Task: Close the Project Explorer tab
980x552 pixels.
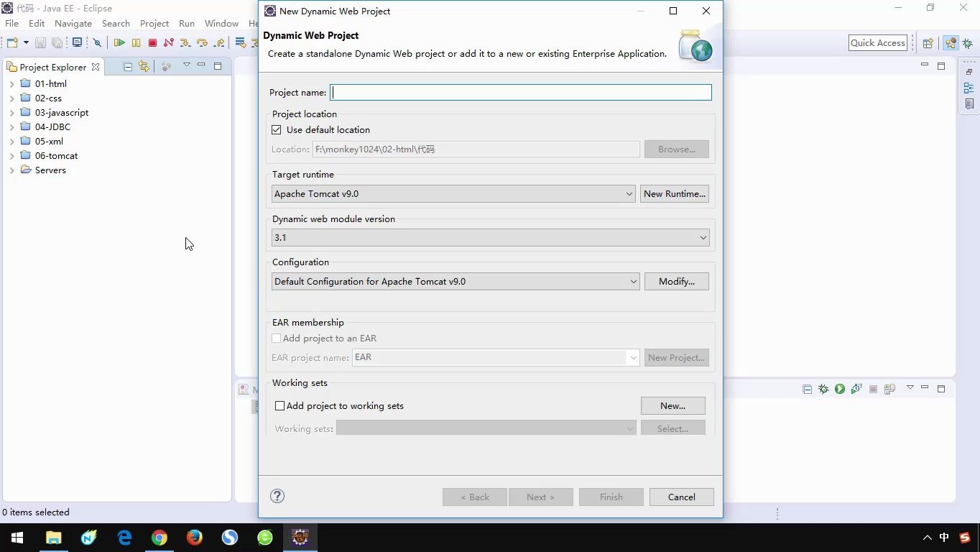Action: 96,67
